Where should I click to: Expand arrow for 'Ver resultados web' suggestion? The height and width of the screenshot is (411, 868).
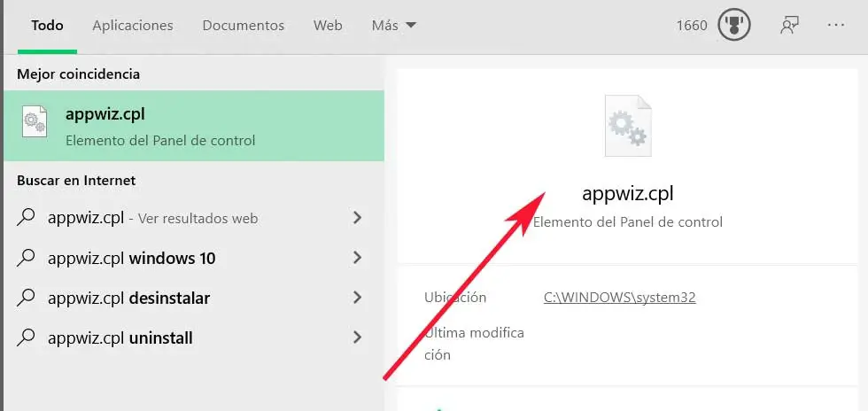point(358,218)
